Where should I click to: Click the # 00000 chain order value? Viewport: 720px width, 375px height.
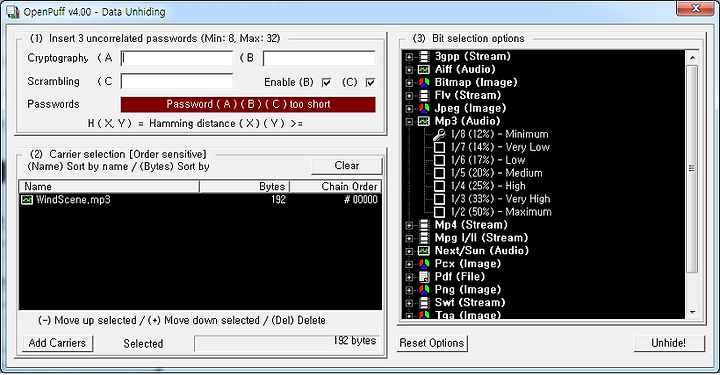[360, 200]
